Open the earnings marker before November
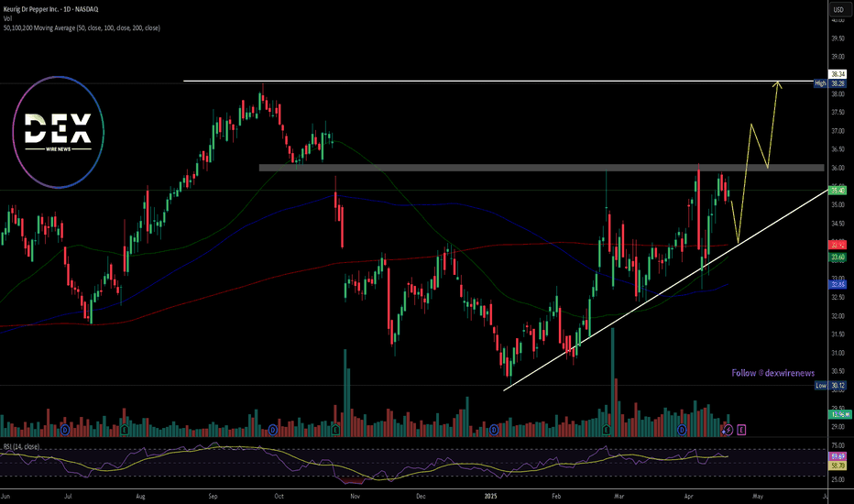The height and width of the screenshot is (504, 854). tap(335, 430)
